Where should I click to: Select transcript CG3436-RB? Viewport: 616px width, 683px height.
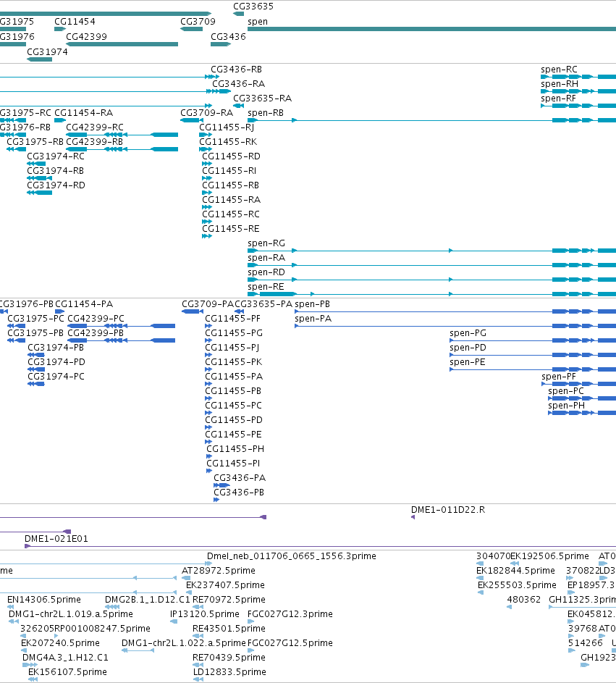click(237, 70)
